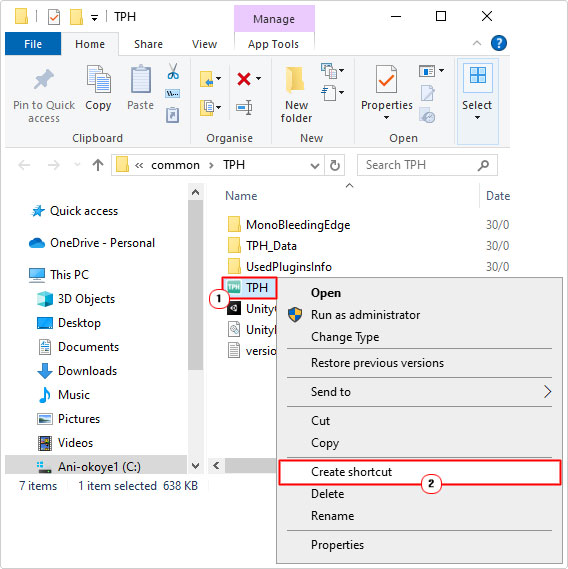Select Delete in the context menu

(420, 494)
